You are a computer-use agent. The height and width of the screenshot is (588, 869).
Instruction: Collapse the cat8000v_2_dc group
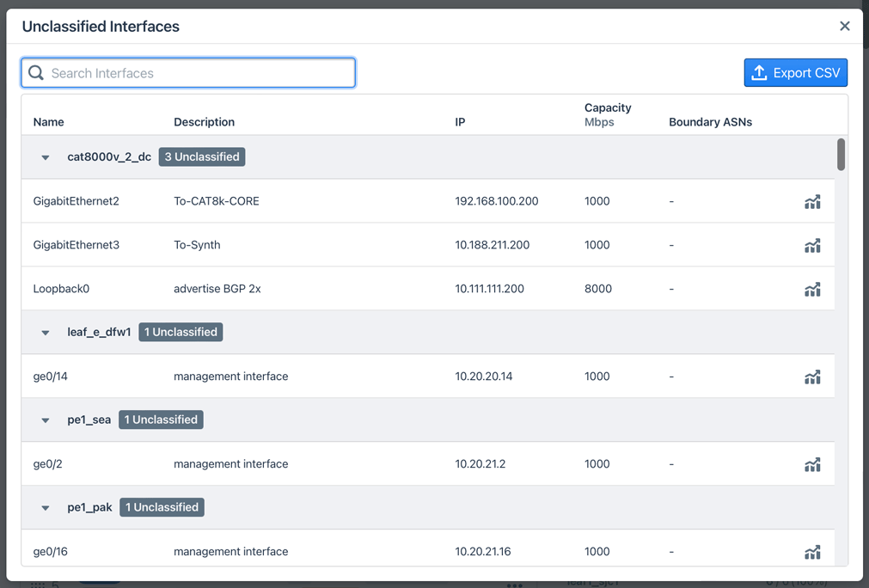pyautogui.click(x=45, y=156)
